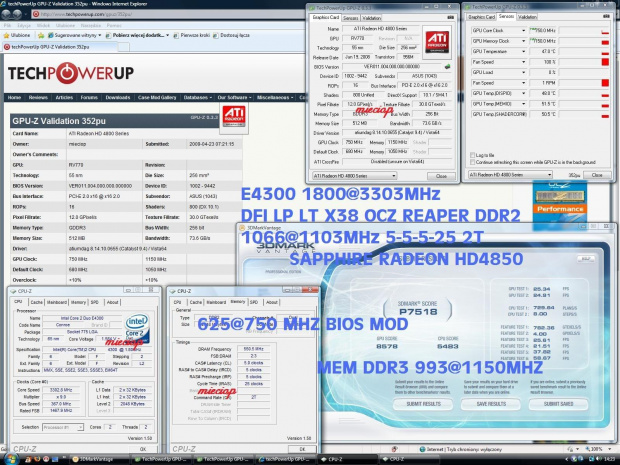Open the graphics card selector dropdown in GPU-Z Graphics Card window
Viewport: 620px width, 465px height.
[354, 176]
